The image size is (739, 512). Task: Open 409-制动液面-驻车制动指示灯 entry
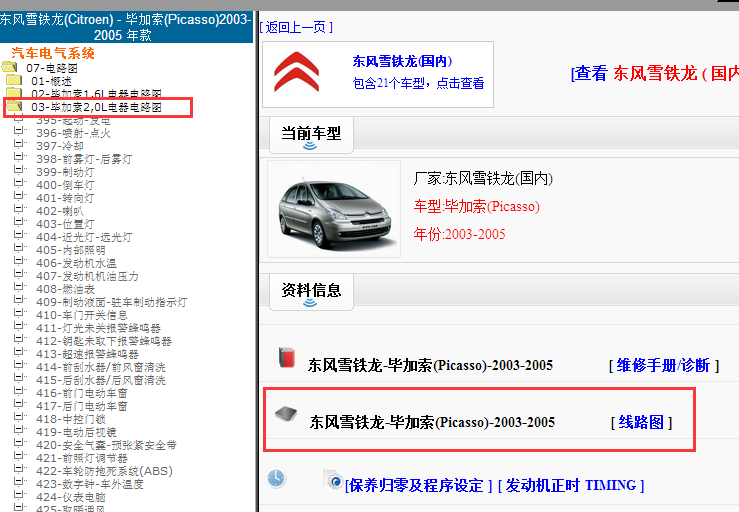(111, 302)
